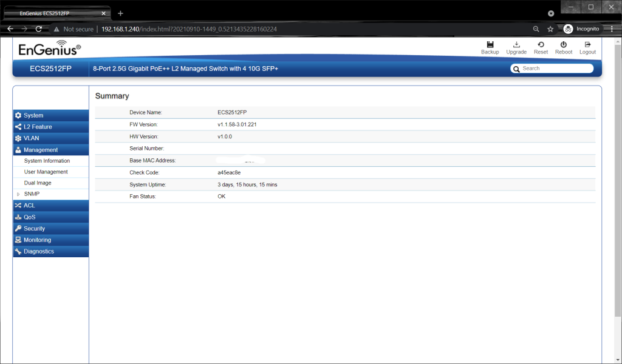Click the page vertical scrollbar

pyautogui.click(x=618, y=180)
